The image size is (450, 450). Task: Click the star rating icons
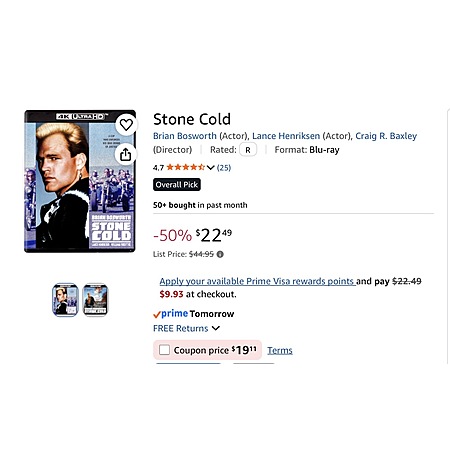186,167
